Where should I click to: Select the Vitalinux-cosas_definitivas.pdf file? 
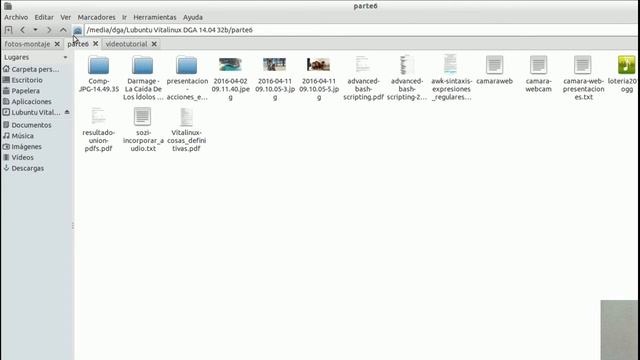coord(186,117)
